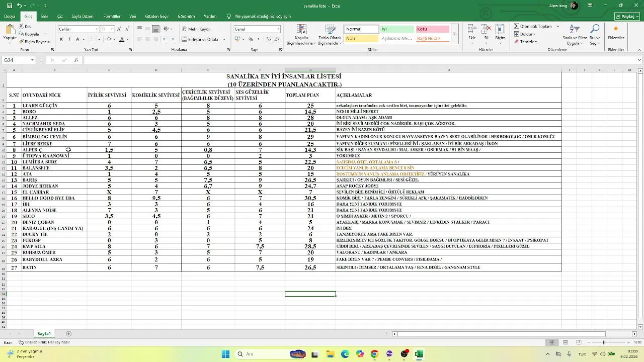Increase font size with larger A icon
Viewport: 644px width, 362px height.
119,29
